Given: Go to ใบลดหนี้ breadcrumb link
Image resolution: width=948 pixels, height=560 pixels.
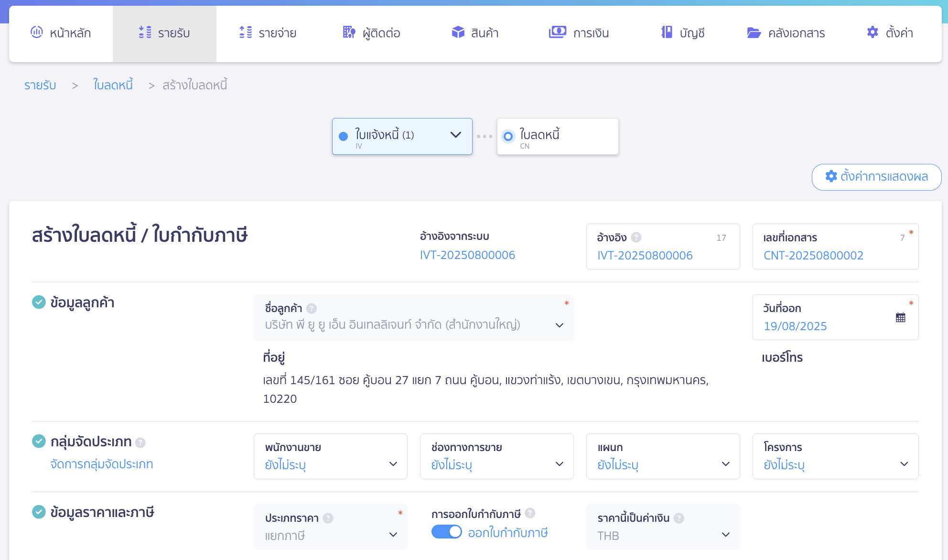Looking at the screenshot, I should 113,85.
